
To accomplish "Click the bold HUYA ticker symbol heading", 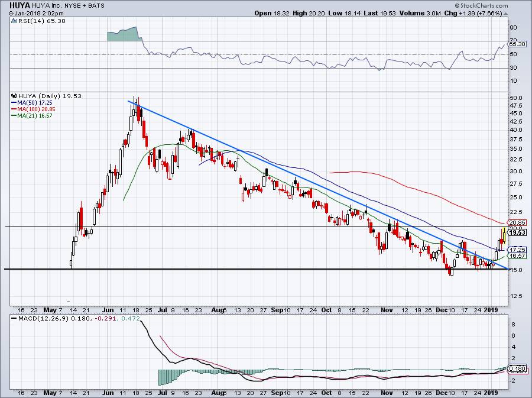I will tap(20, 5).
